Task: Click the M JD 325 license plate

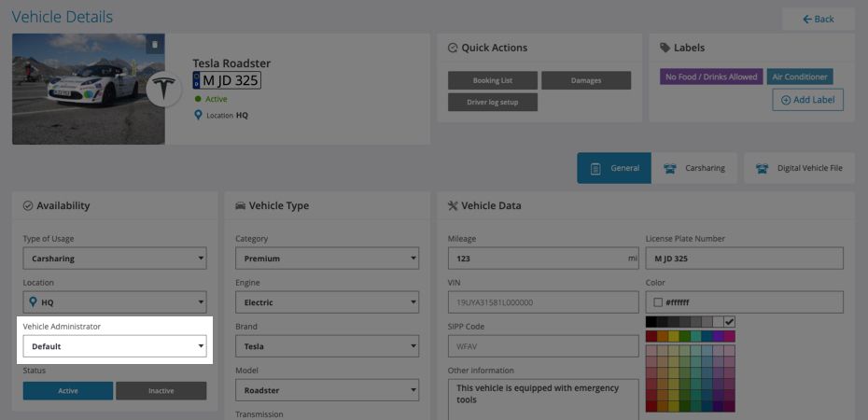Action: click(x=227, y=80)
